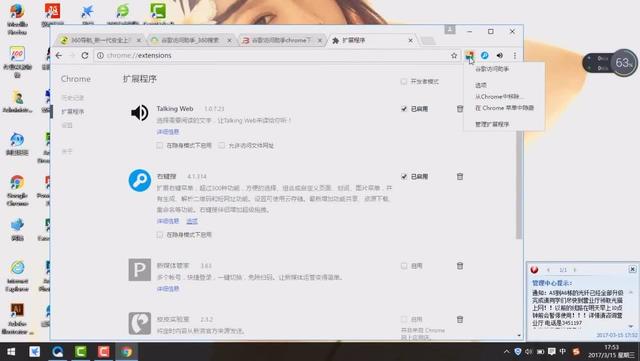
Task: Choose Remove from Chrome in context menu
Action: tap(499, 97)
